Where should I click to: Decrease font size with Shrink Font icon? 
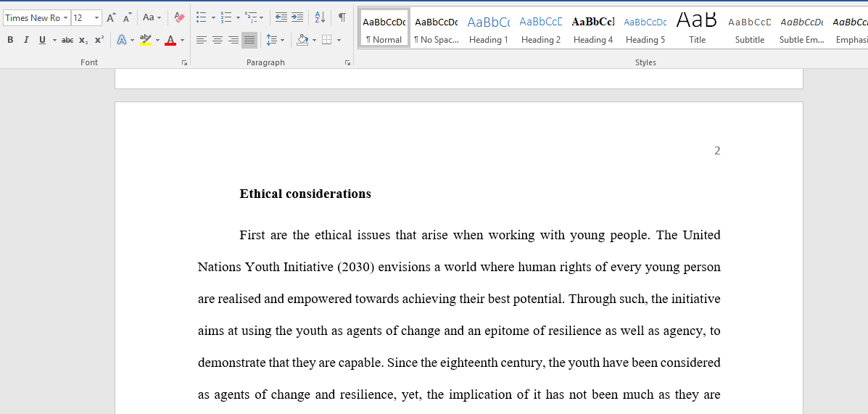128,17
